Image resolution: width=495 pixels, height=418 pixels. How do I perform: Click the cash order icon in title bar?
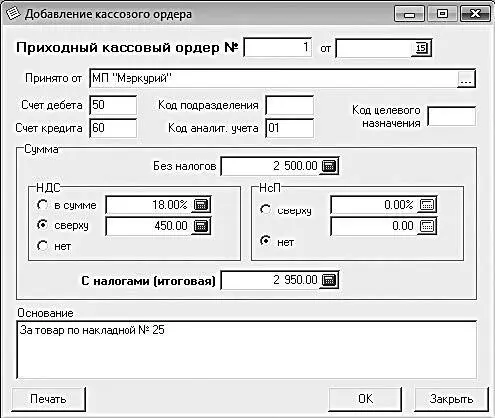[x=13, y=14]
